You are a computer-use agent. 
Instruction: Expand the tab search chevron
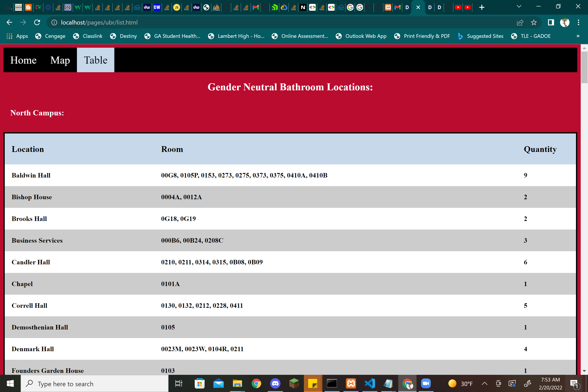519,7
